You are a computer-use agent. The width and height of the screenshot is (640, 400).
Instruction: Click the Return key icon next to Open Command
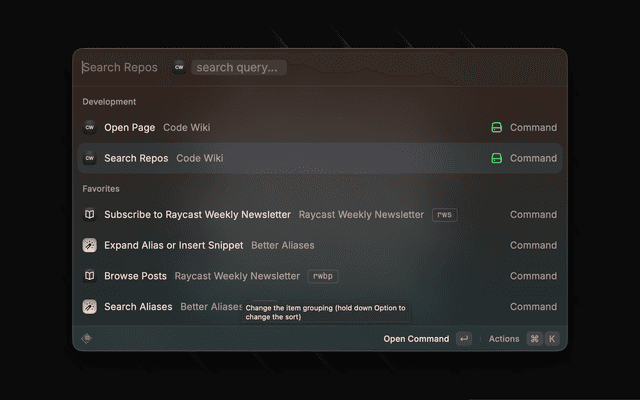coord(463,339)
